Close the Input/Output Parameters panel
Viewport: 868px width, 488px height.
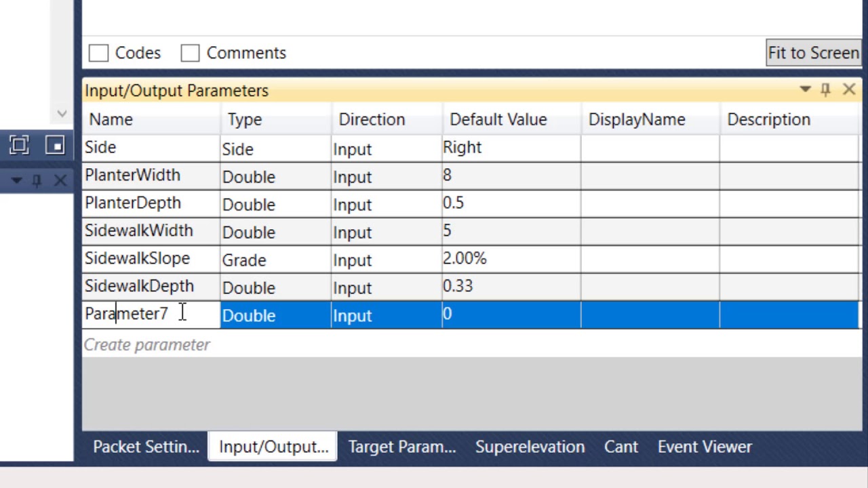pos(849,89)
